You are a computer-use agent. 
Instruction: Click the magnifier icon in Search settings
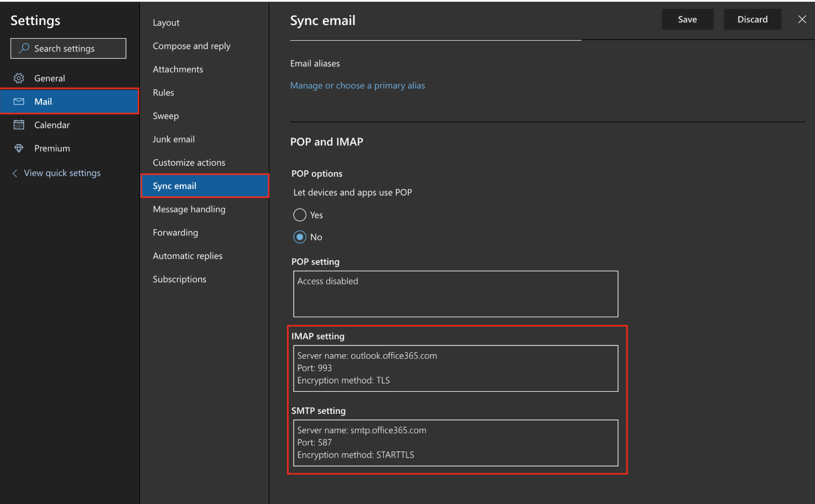click(24, 49)
